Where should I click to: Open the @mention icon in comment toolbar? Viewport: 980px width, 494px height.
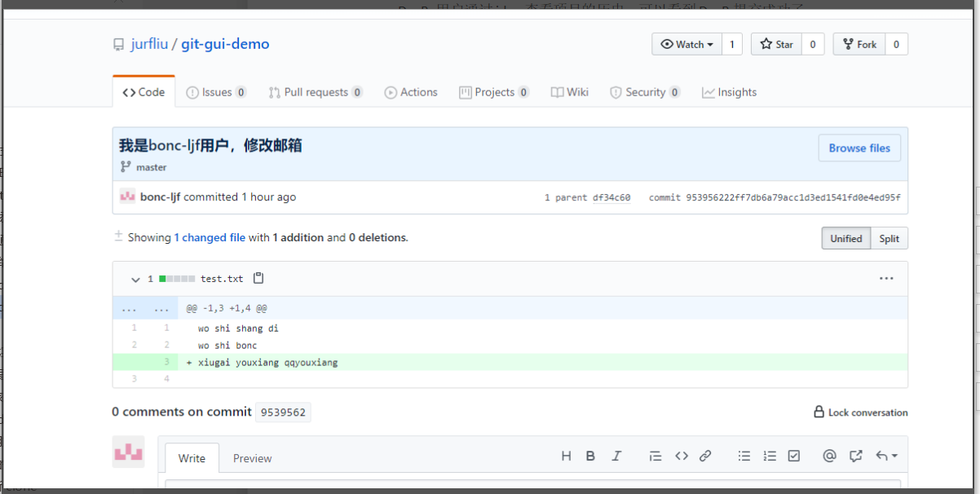click(829, 456)
